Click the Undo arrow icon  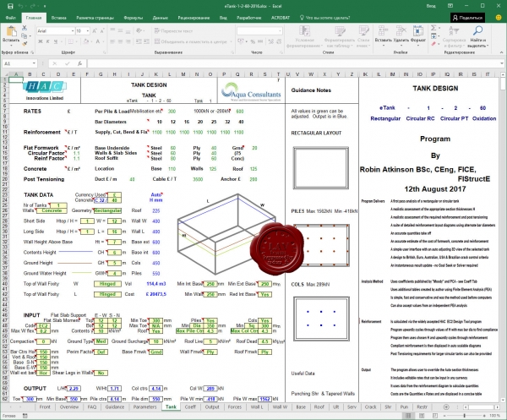point(20,6)
